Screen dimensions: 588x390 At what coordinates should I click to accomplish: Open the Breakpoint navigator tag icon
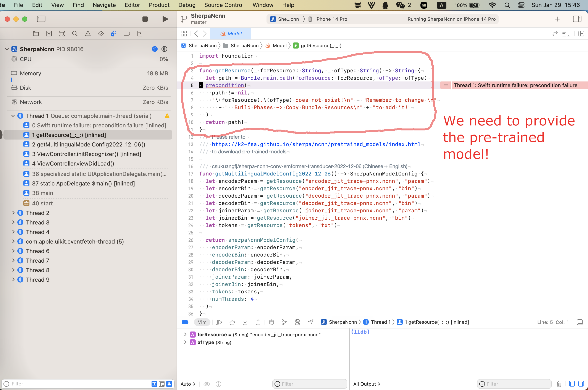[x=127, y=34]
